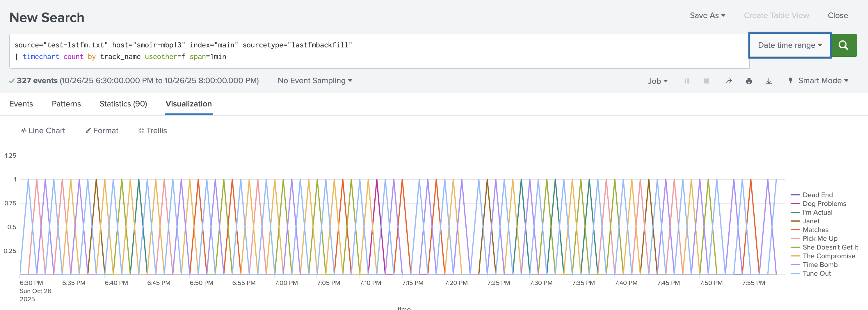Open the Trellis layout options
Viewport: 868px width, 310px height.
(153, 131)
